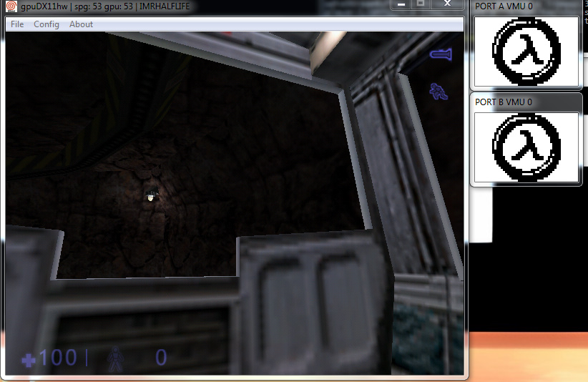This screenshot has width=588, height=382.
Task: Open the File menu
Action: [x=17, y=24]
